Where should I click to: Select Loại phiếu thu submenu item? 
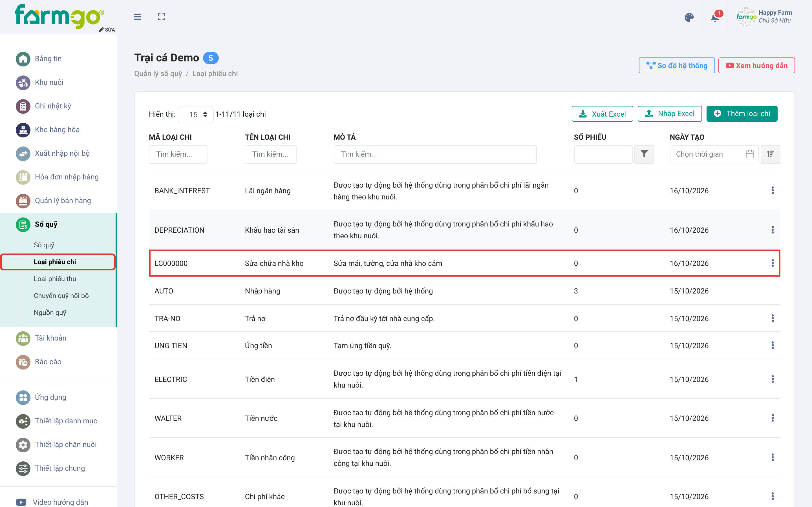pyautogui.click(x=55, y=279)
